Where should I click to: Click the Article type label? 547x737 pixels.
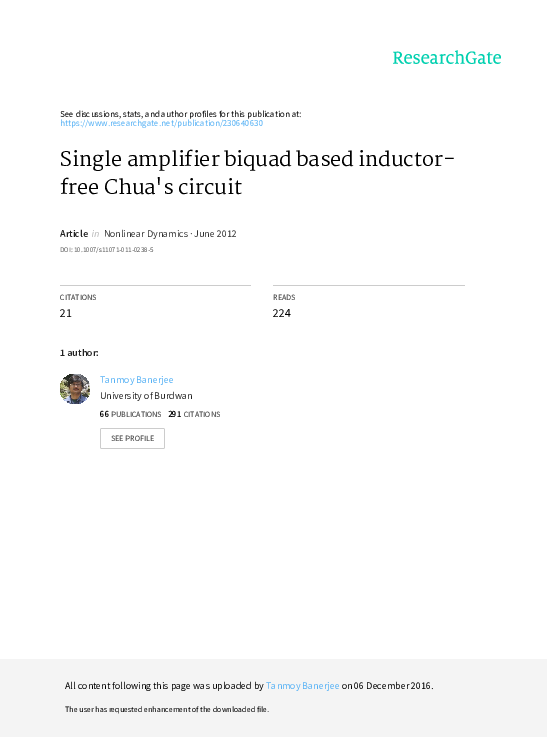pos(74,234)
